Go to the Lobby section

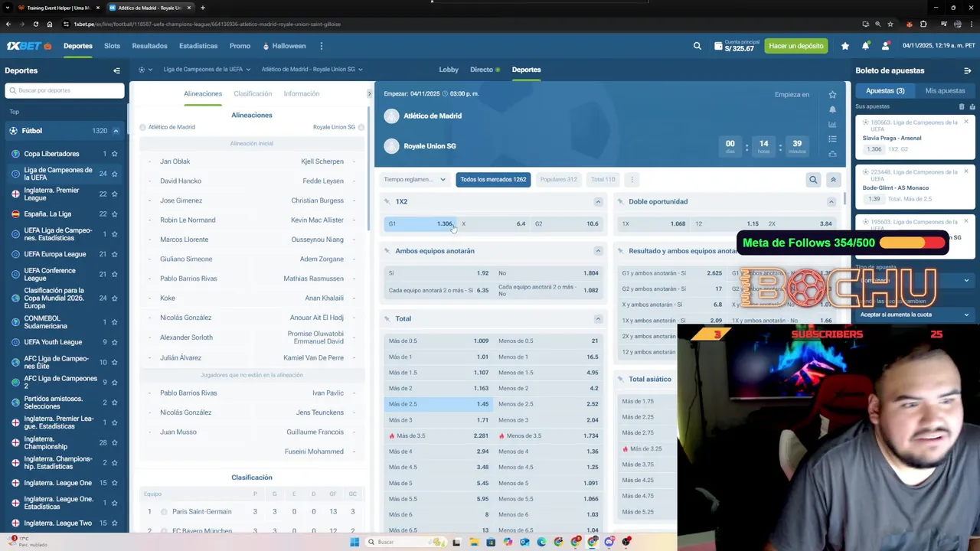(449, 70)
